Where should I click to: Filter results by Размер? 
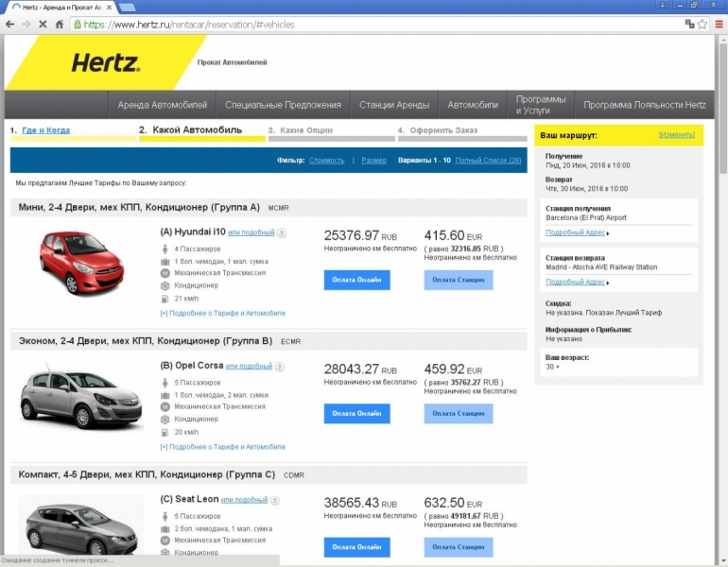coord(373,160)
